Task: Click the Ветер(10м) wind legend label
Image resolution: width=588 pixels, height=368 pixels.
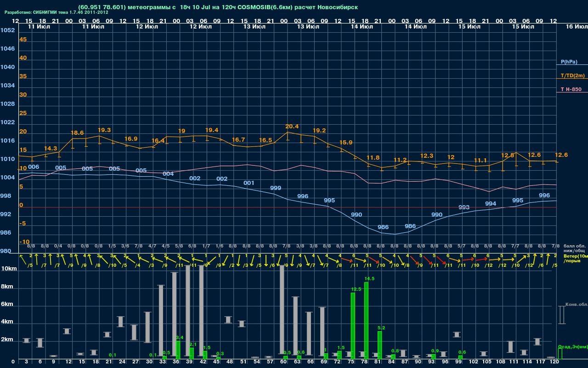Action: [x=575, y=255]
